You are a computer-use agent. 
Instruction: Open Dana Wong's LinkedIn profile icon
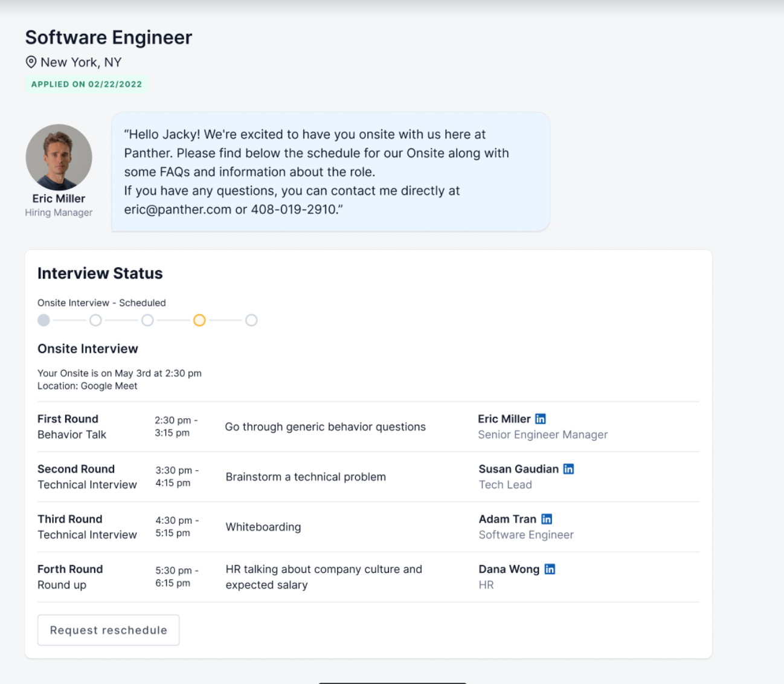click(x=550, y=569)
